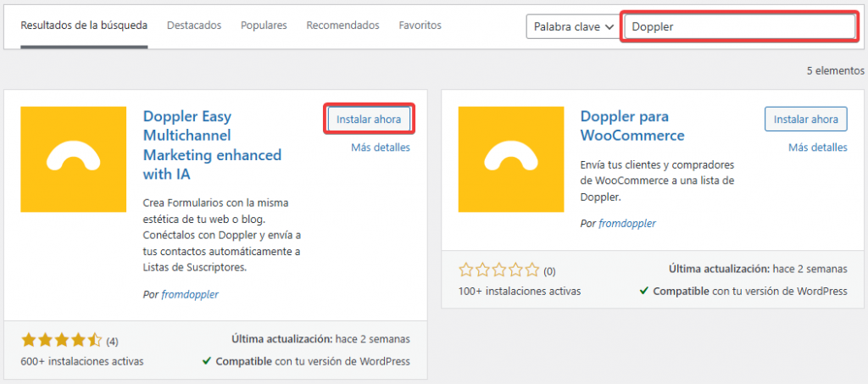Focus the plugin search field containing Doppler
868x384 pixels.
click(x=740, y=26)
